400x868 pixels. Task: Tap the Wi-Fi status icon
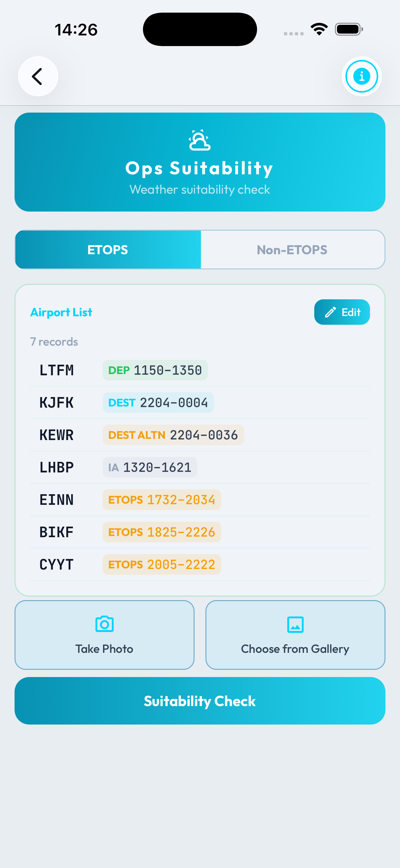[x=319, y=29]
